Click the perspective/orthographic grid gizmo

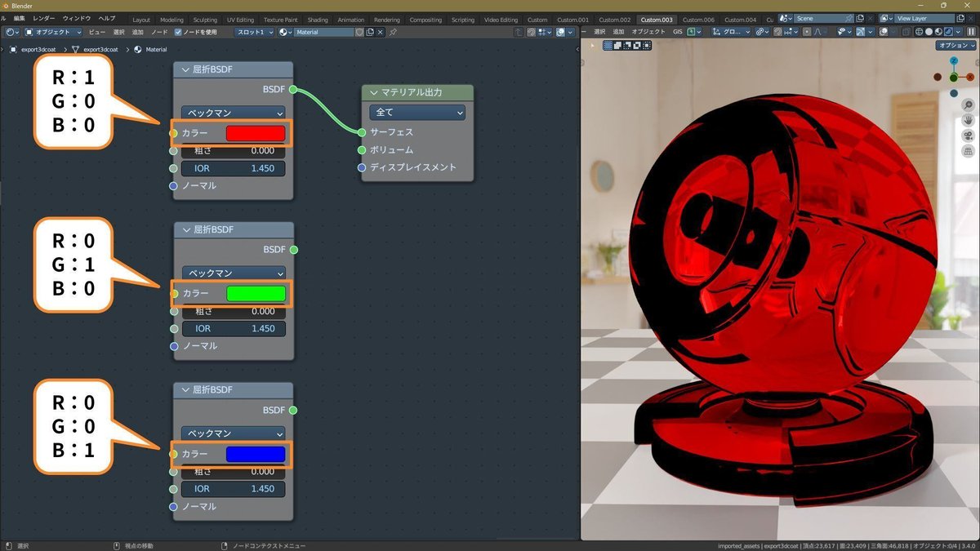tap(968, 151)
